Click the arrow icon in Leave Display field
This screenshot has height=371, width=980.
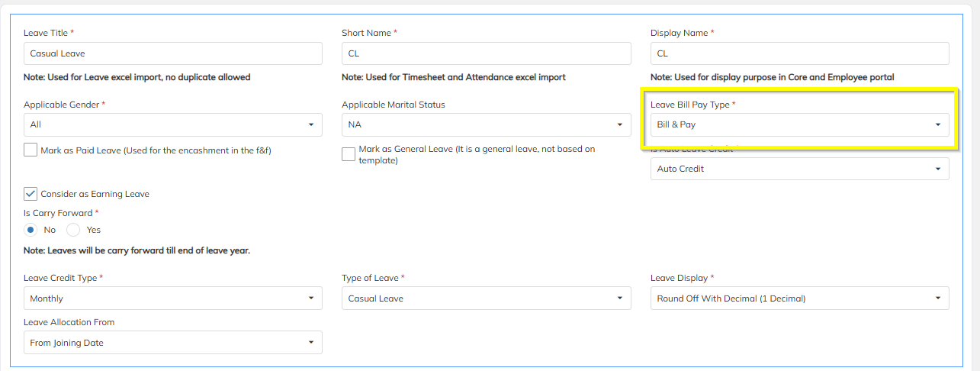[x=938, y=298]
